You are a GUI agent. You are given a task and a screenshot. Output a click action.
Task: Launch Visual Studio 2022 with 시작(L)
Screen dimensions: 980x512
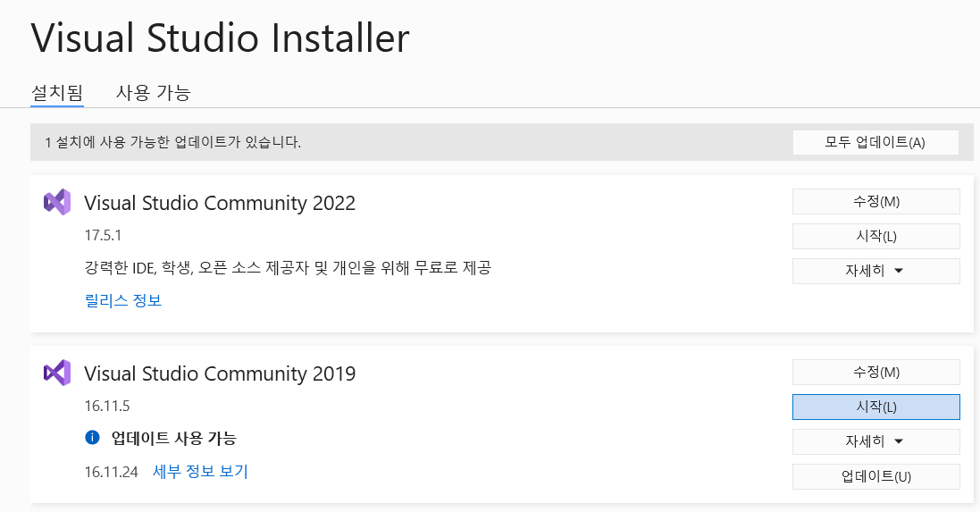876,236
